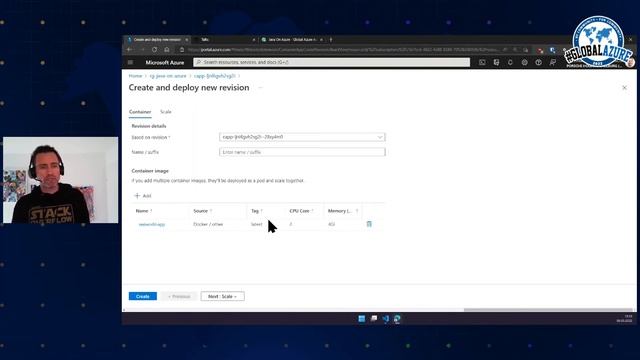The image size is (640, 360).
Task: Open the notifications bell in Azure header
Action: click(510, 62)
